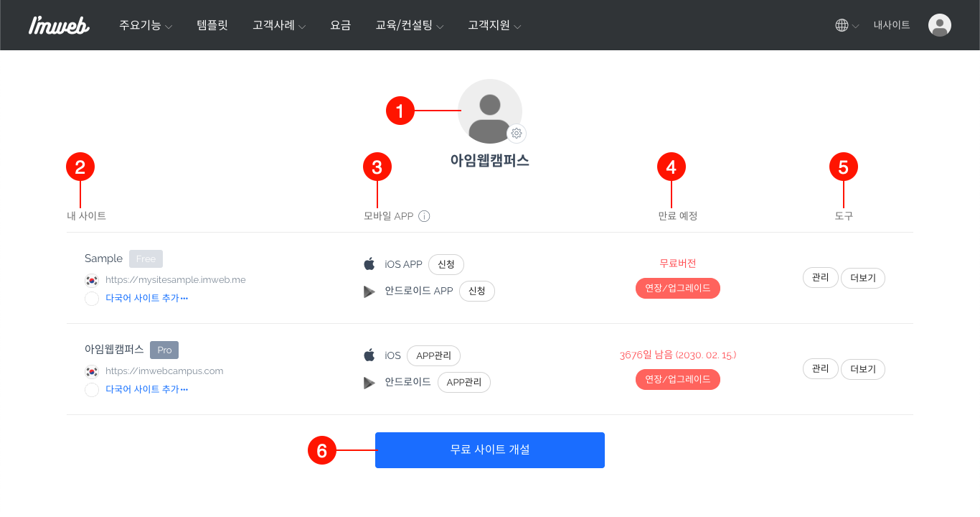Expand the 주요기능 menu
The height and width of the screenshot is (517, 980).
click(x=146, y=25)
